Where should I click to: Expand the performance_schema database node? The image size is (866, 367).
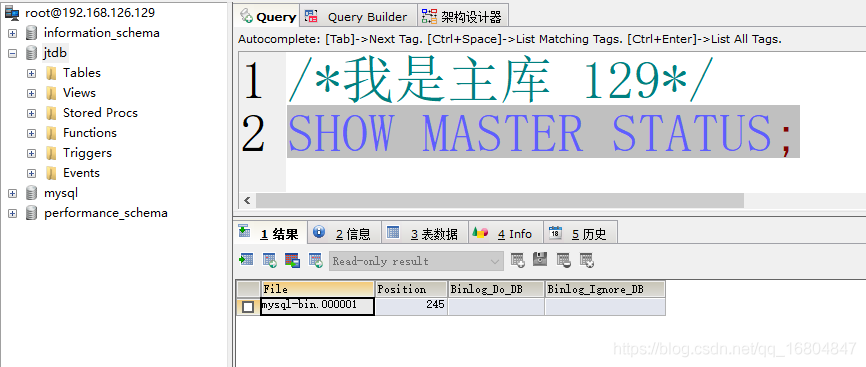[x=12, y=213]
